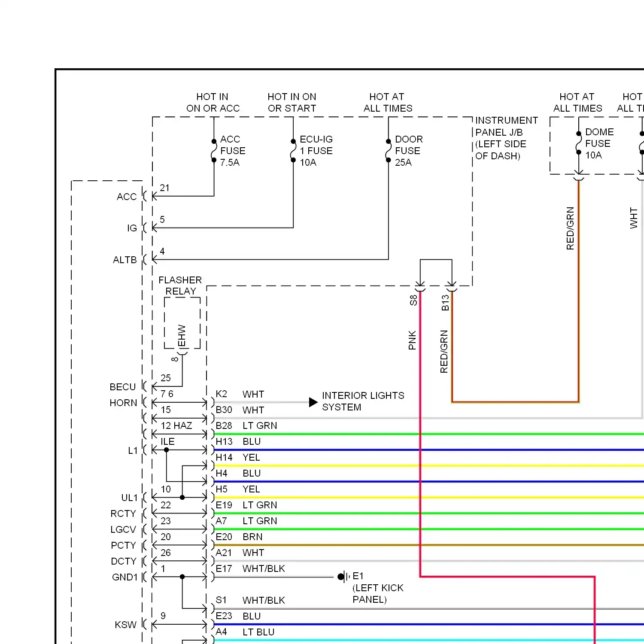Click the K2 WHT wire label
This screenshot has width=644, height=644.
[x=240, y=394]
